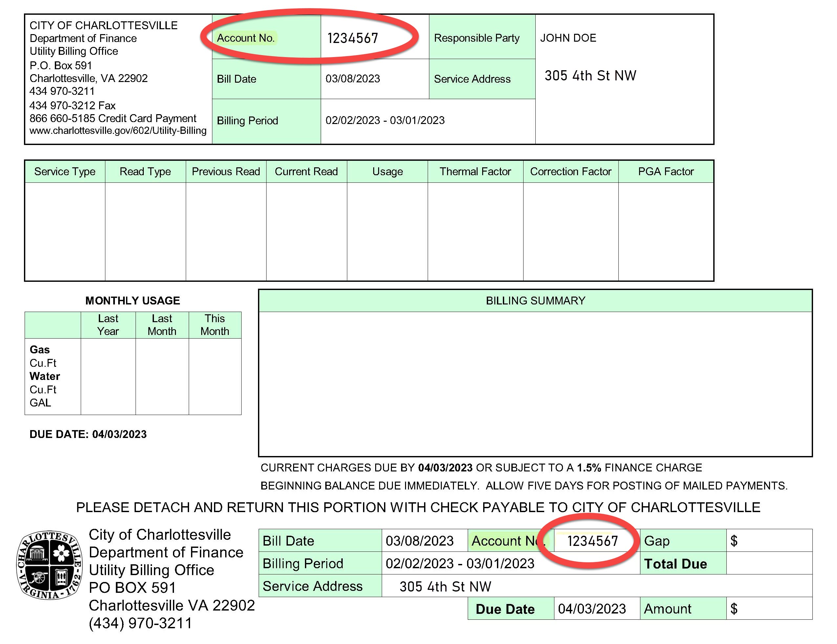Click header Service Address value 305 4th St NW
Image resolution: width=837 pixels, height=644 pixels.
click(590, 75)
